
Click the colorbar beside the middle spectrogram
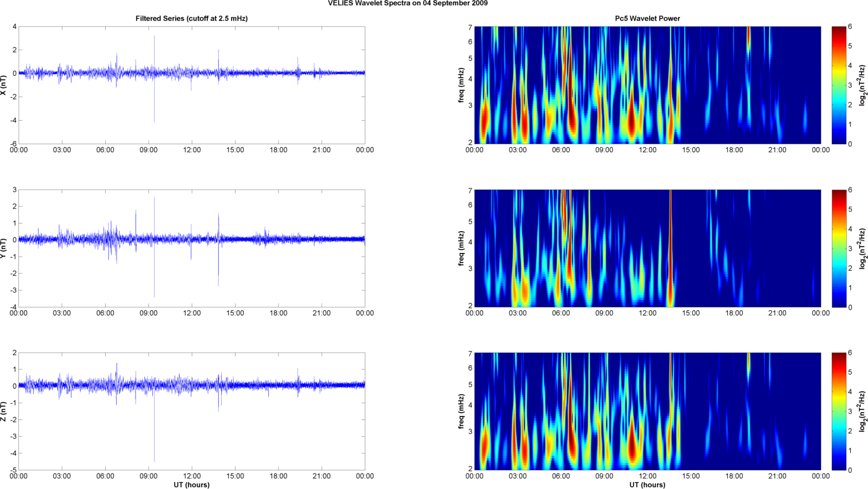(839, 248)
